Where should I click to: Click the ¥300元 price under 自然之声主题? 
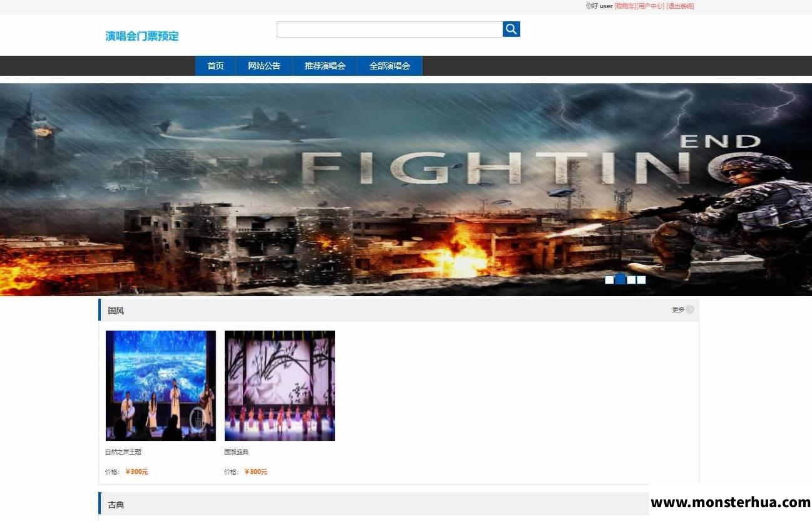point(136,472)
